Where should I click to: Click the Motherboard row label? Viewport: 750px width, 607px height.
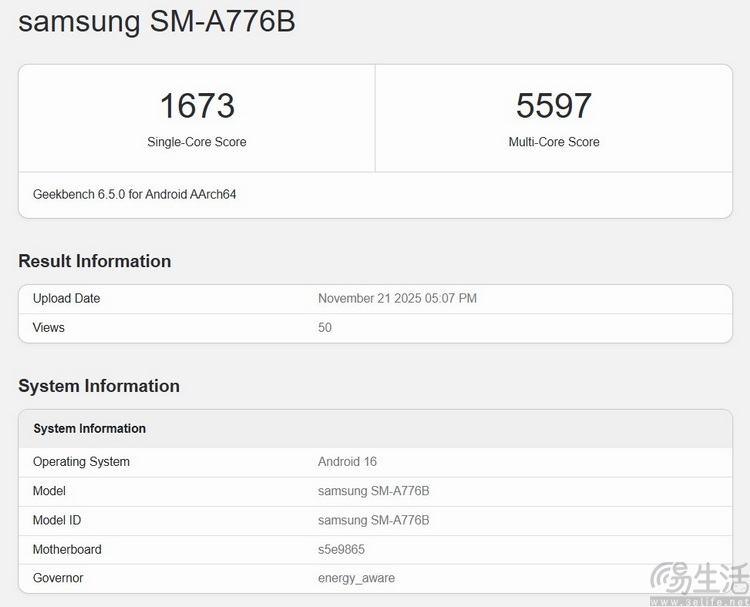[x=67, y=549]
